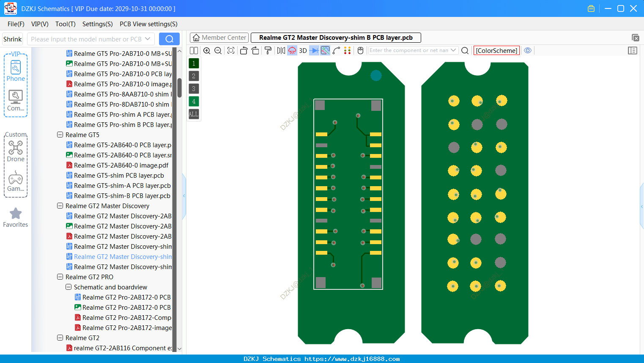Collapse the Realme GT2 tree node

click(60, 338)
